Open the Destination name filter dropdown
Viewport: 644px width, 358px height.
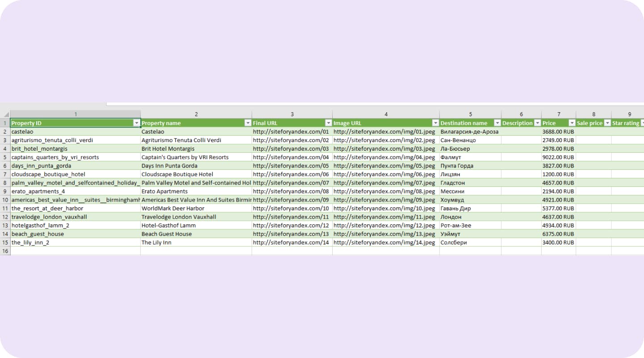pyautogui.click(x=497, y=123)
